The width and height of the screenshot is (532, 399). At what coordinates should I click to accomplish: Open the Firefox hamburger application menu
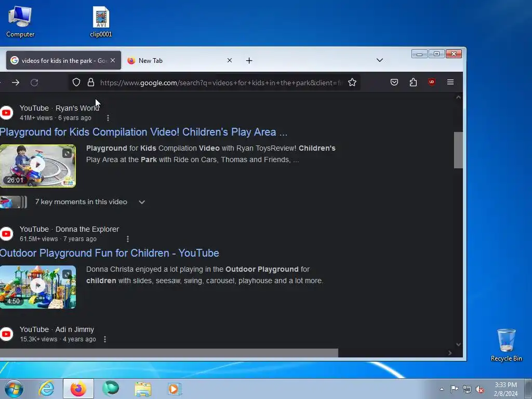coord(450,82)
